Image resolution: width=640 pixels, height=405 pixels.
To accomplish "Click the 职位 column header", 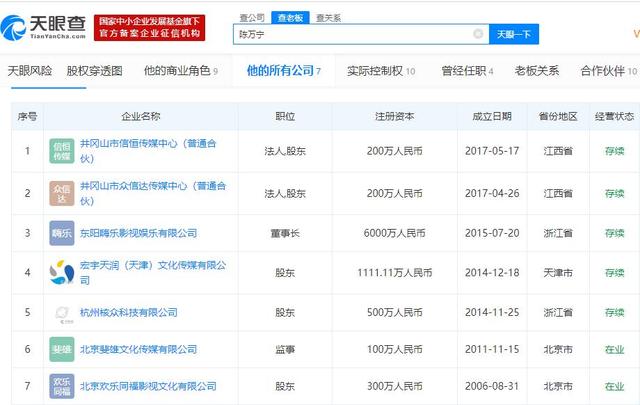I will pyautogui.click(x=285, y=116).
